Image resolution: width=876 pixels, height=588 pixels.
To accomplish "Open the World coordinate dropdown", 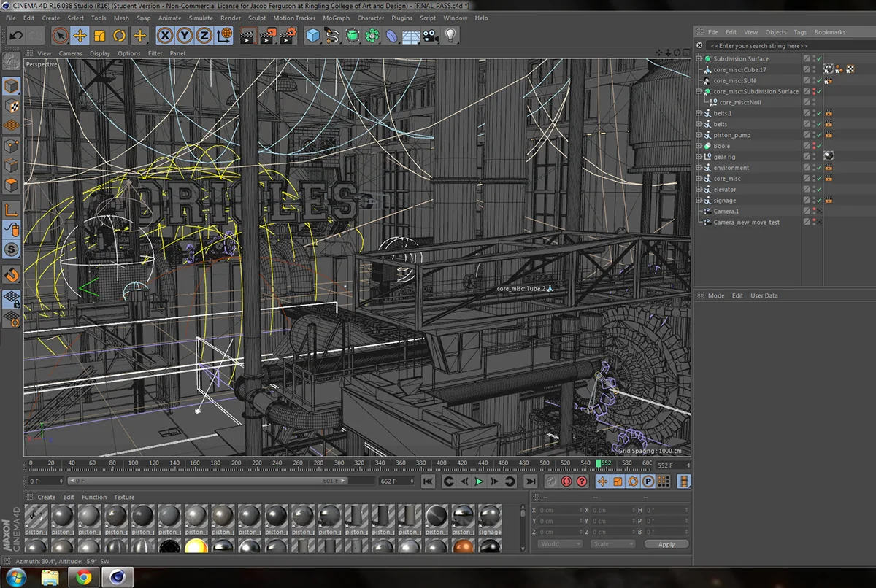I will 560,544.
